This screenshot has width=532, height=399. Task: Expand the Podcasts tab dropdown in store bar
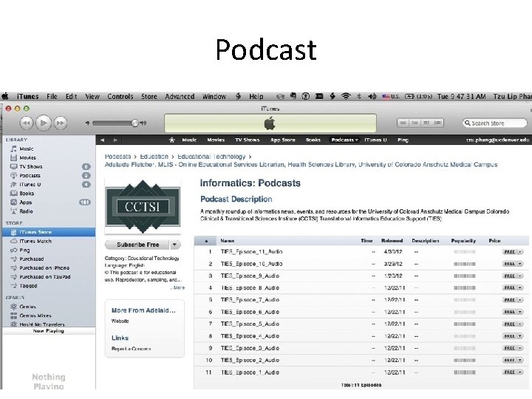coord(357,140)
